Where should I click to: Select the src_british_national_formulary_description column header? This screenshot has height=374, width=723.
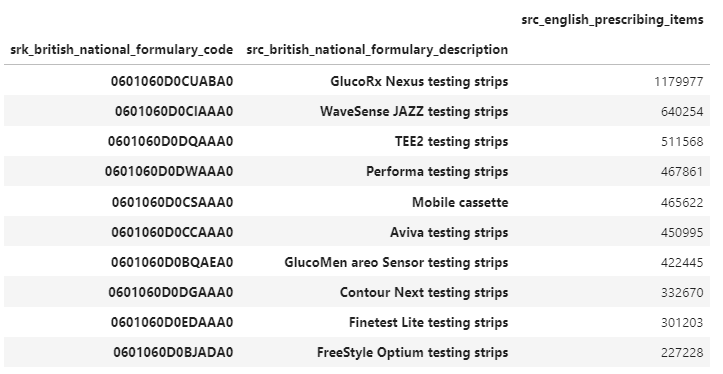coord(377,49)
